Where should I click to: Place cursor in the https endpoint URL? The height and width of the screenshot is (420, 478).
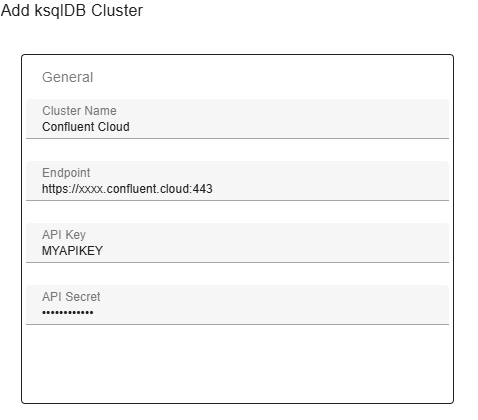click(127, 189)
